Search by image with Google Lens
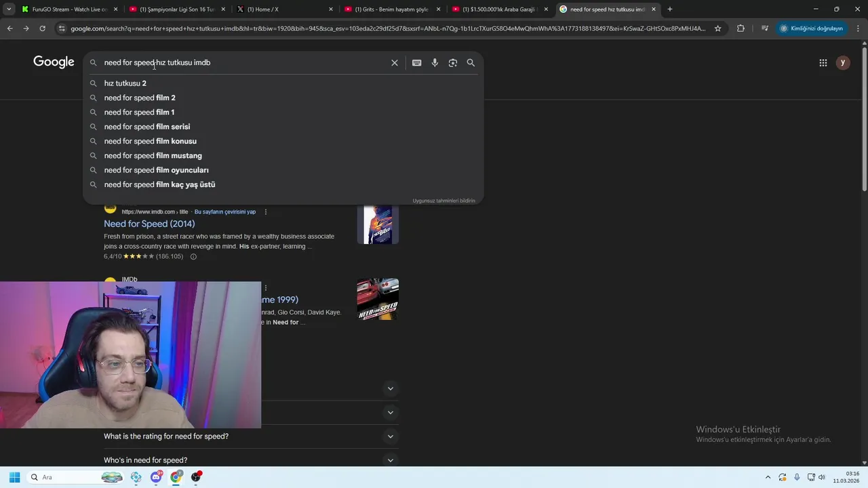868x488 pixels. [452, 62]
